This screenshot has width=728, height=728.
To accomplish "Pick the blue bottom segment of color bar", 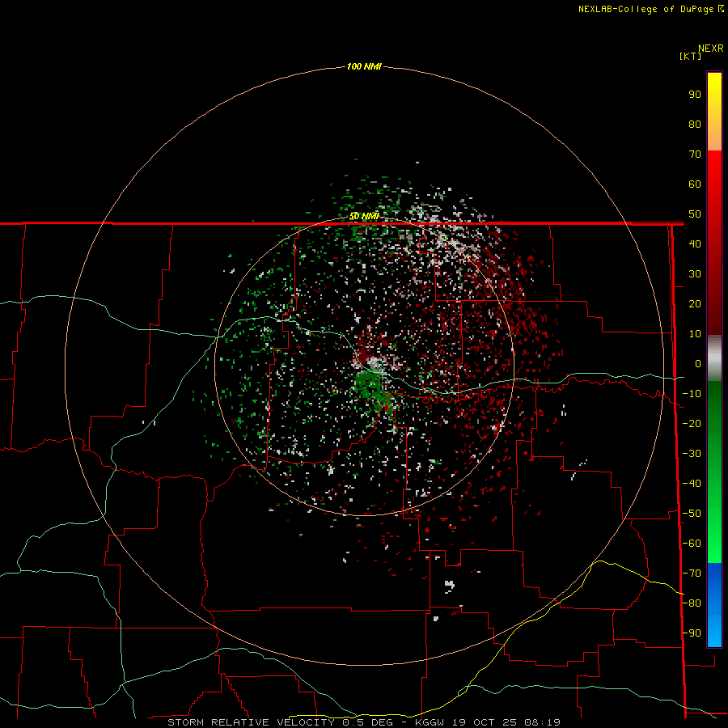I will coord(714,605).
